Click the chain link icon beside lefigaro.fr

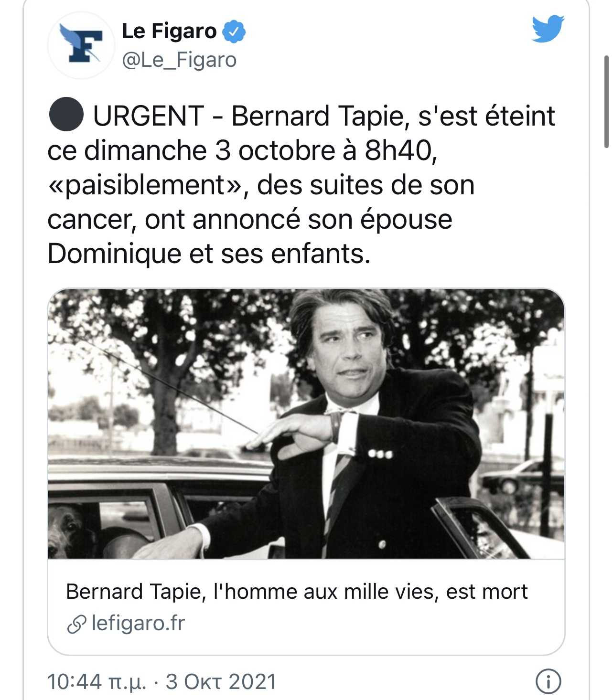[x=76, y=624]
